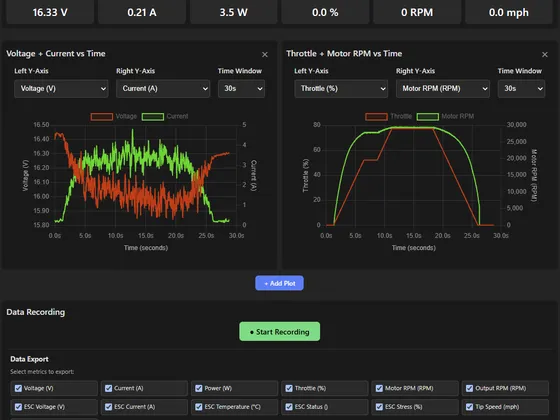Open Right Y-Axis Motor RPM (RPM) dropdown
The height and width of the screenshot is (420, 560).
pyautogui.click(x=443, y=89)
